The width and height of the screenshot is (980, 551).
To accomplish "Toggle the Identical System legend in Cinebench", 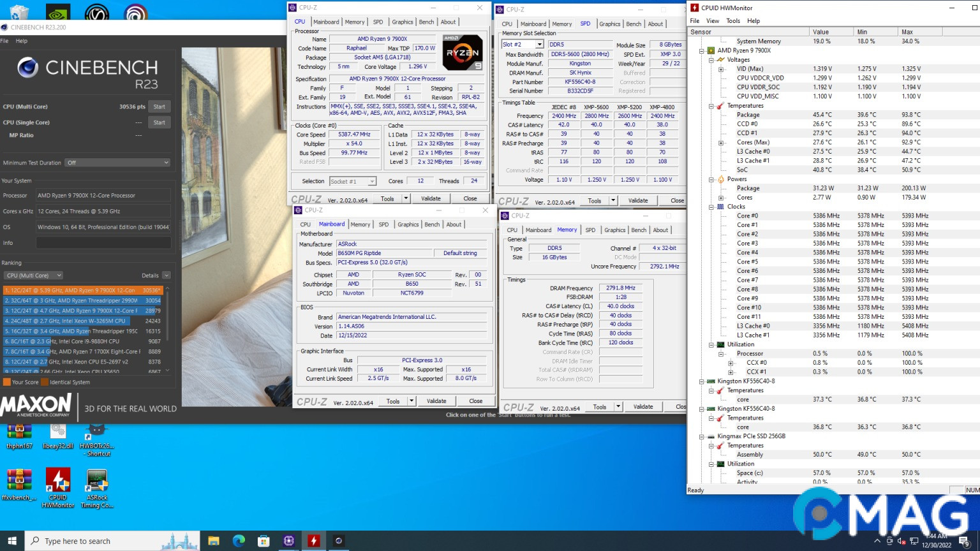I will (x=66, y=382).
